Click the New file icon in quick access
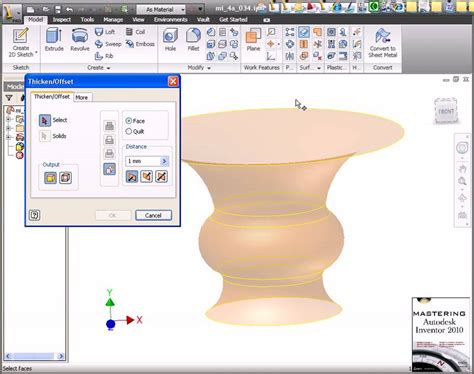Screen dimensions: 474x374 pyautogui.click(x=30, y=9)
